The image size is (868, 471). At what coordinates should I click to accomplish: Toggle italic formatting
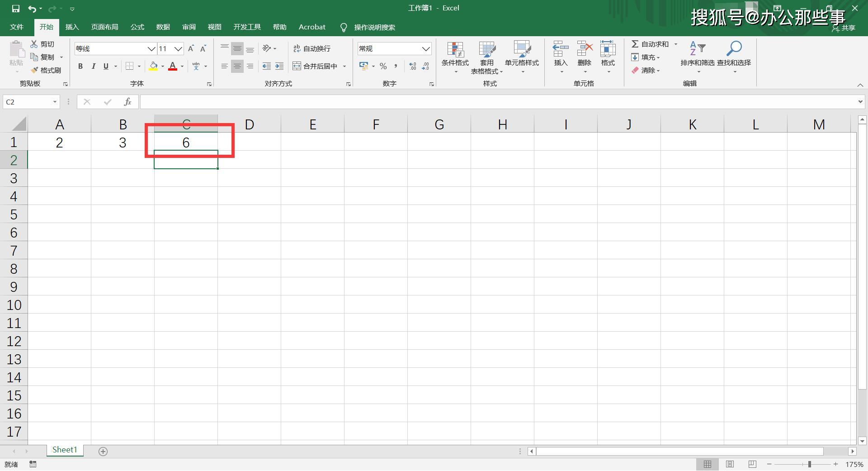pyautogui.click(x=93, y=66)
